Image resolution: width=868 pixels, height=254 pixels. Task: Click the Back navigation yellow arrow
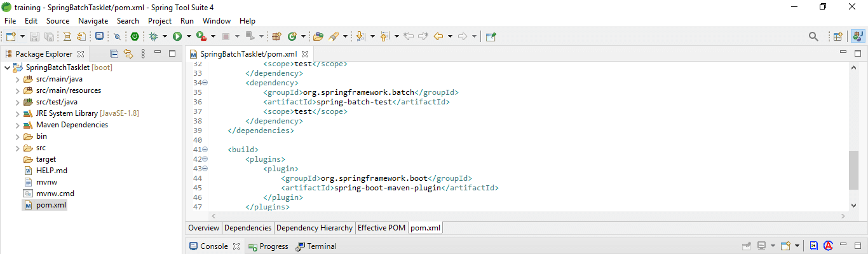point(438,37)
